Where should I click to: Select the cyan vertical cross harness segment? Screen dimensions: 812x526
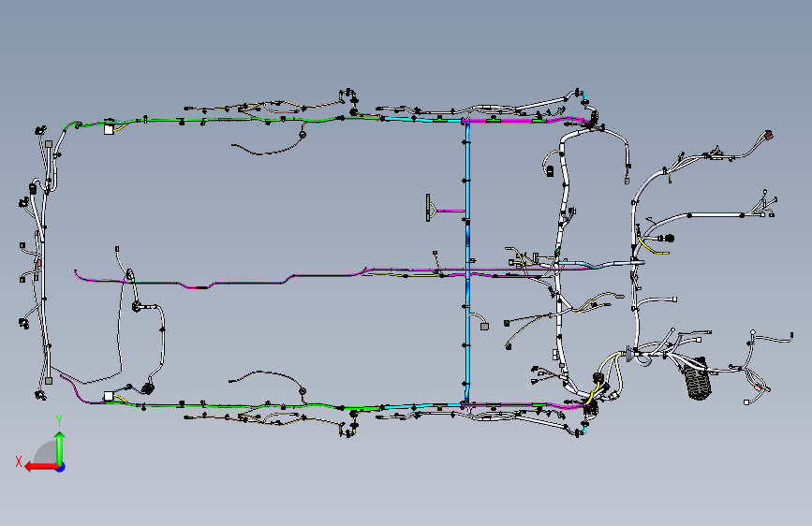pos(467,261)
